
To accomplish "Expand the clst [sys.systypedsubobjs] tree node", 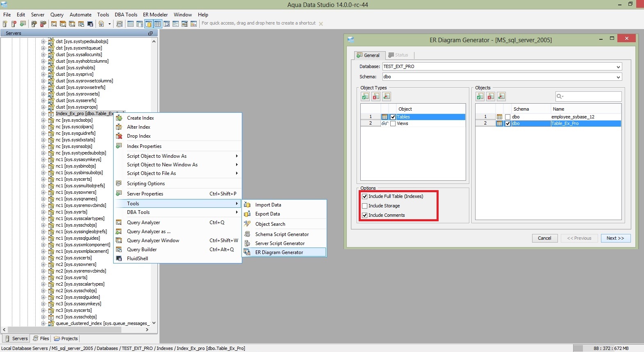I will pyautogui.click(x=43, y=41).
